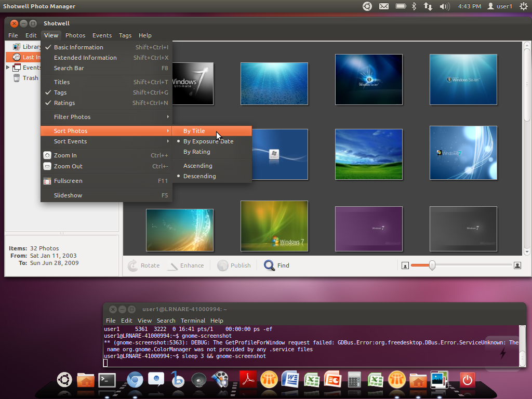Sort photos By Title
The height and width of the screenshot is (399, 532).
pyautogui.click(x=212, y=131)
